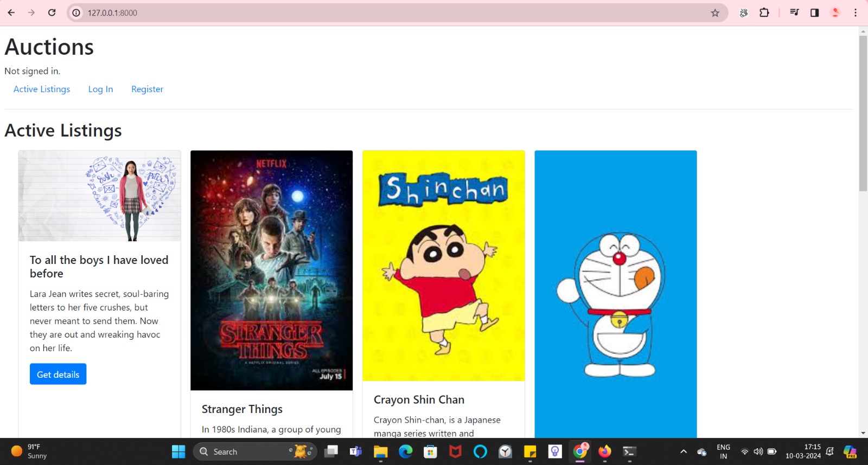868x465 pixels.
Task: Open the Chrome three-dot menu
Action: (856, 12)
